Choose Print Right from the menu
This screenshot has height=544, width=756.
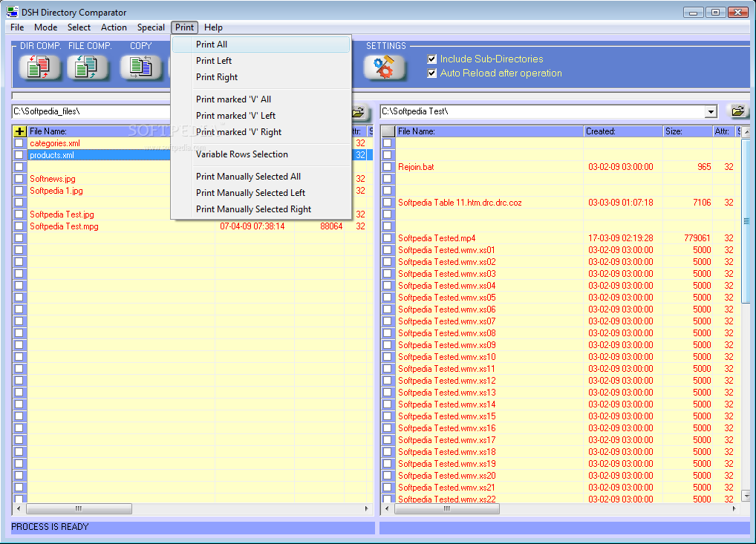[261, 77]
